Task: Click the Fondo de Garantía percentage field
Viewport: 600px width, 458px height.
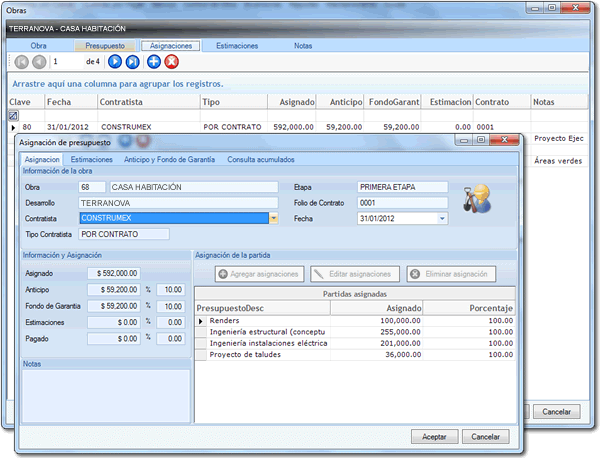Action: (x=171, y=306)
